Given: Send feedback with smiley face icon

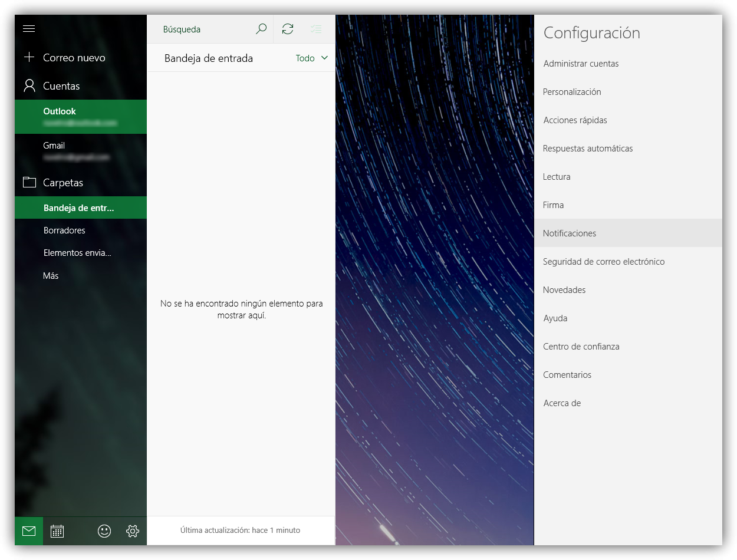Looking at the screenshot, I should tap(104, 531).
